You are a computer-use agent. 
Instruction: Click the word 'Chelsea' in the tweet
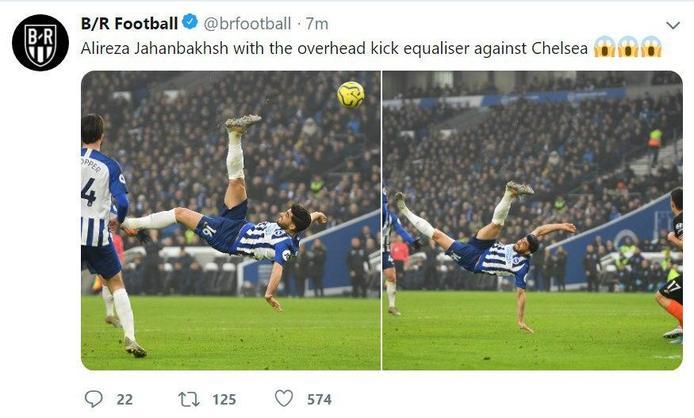(556, 47)
